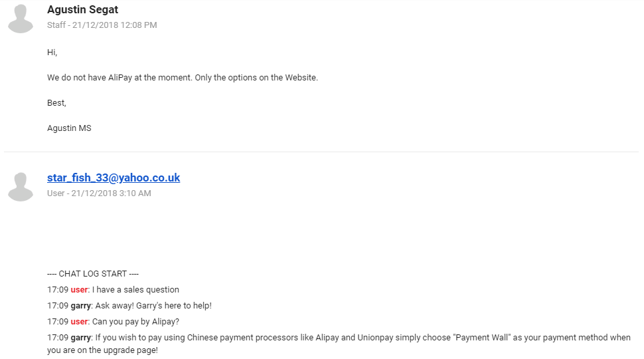
Task: Click the 'Hi,' greeting line
Action: coord(52,52)
